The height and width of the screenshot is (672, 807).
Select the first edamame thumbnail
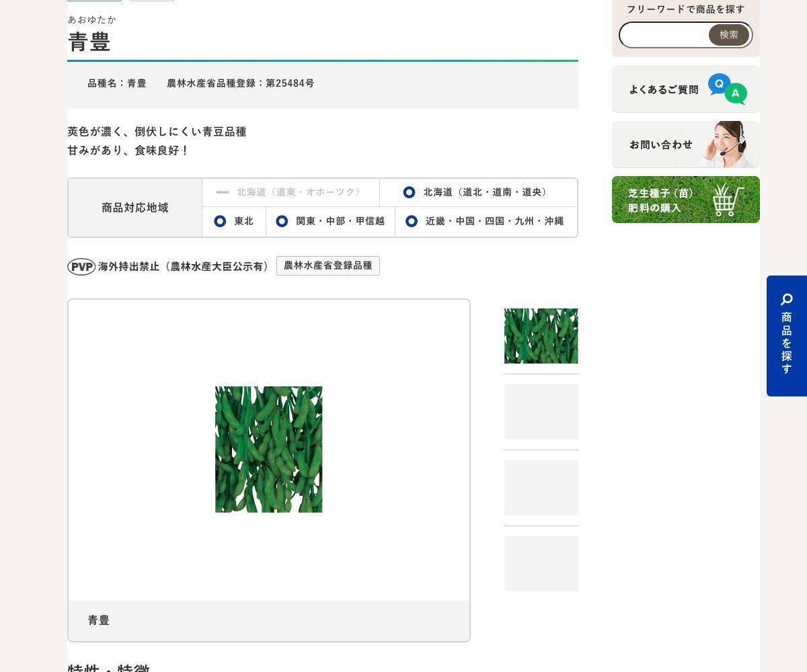coord(541,336)
